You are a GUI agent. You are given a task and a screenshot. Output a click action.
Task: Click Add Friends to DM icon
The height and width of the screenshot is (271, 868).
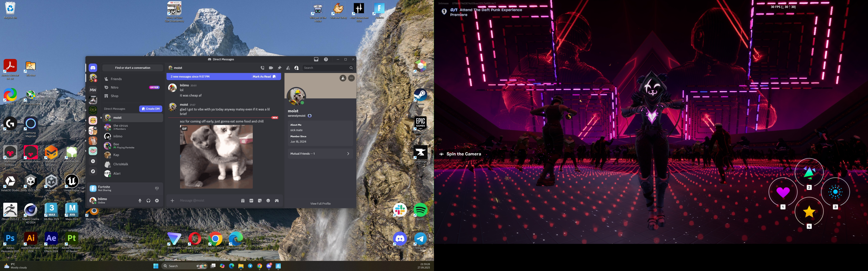(x=288, y=68)
